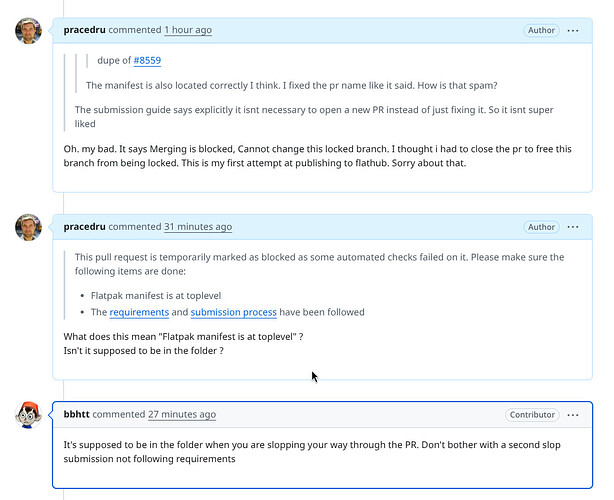
Task: Click the Contributor badge on bbhtt's comment
Action: pyautogui.click(x=532, y=415)
